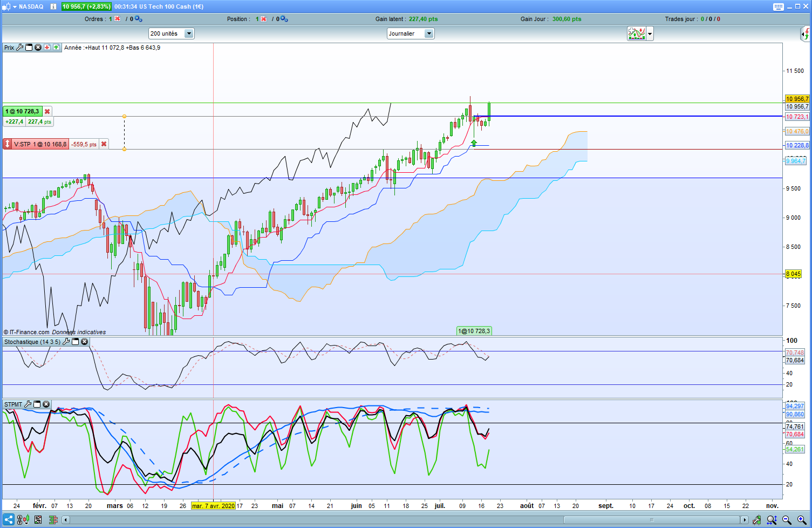Click the Prix panel label

point(9,48)
